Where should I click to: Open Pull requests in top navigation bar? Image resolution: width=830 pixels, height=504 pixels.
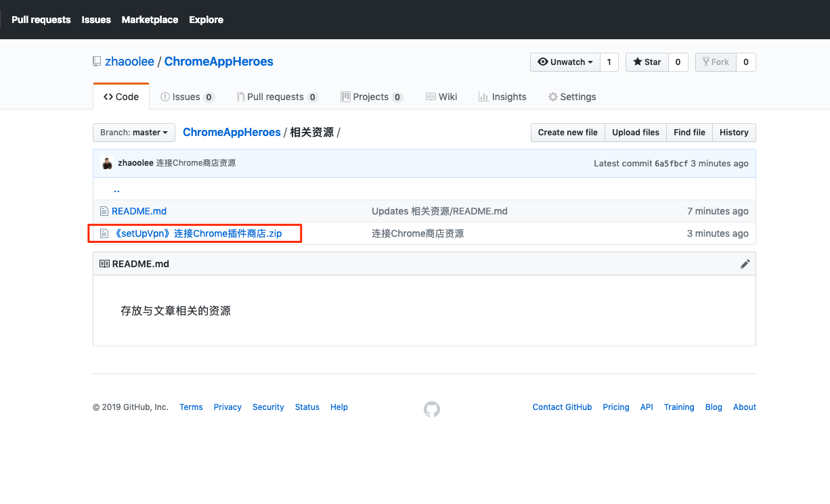tap(41, 20)
